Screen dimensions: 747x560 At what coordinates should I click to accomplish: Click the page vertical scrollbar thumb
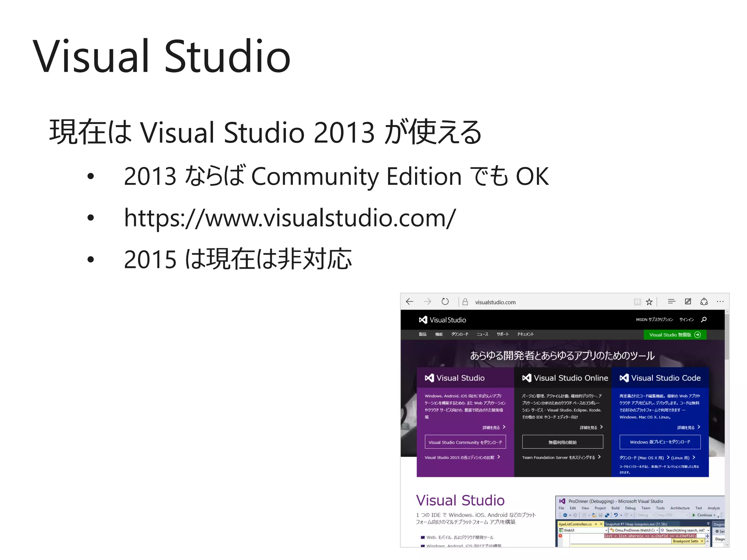727,337
